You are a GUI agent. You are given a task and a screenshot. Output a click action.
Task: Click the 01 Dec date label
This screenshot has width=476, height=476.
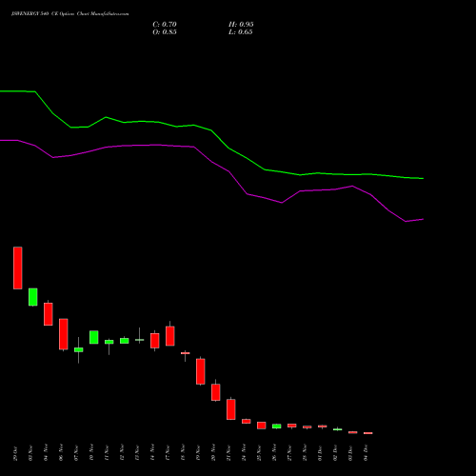point(320,453)
